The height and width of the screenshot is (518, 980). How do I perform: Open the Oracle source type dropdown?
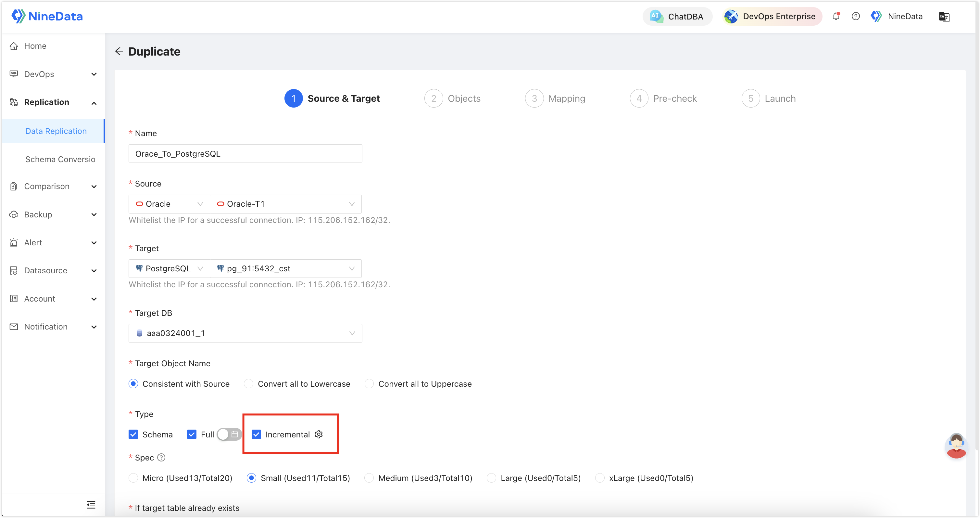tap(169, 204)
